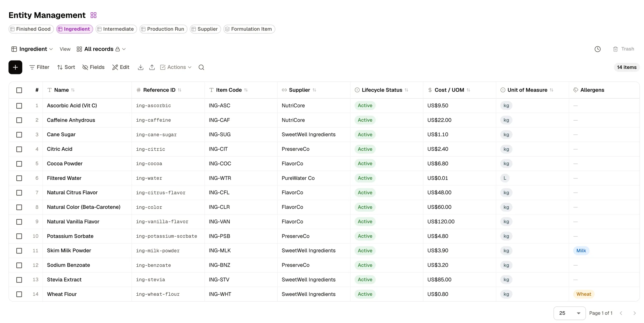The image size is (644, 323).
Task: Sort by Name column arrows
Action: click(x=73, y=90)
